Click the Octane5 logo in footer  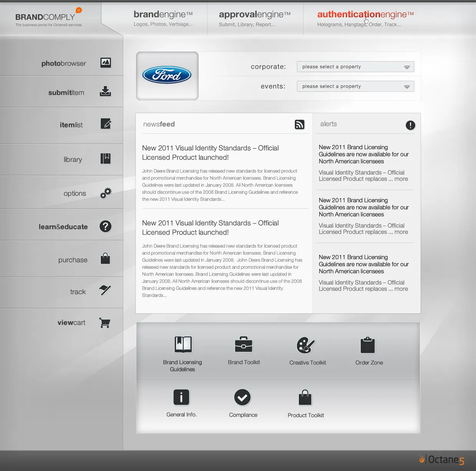[x=442, y=460]
